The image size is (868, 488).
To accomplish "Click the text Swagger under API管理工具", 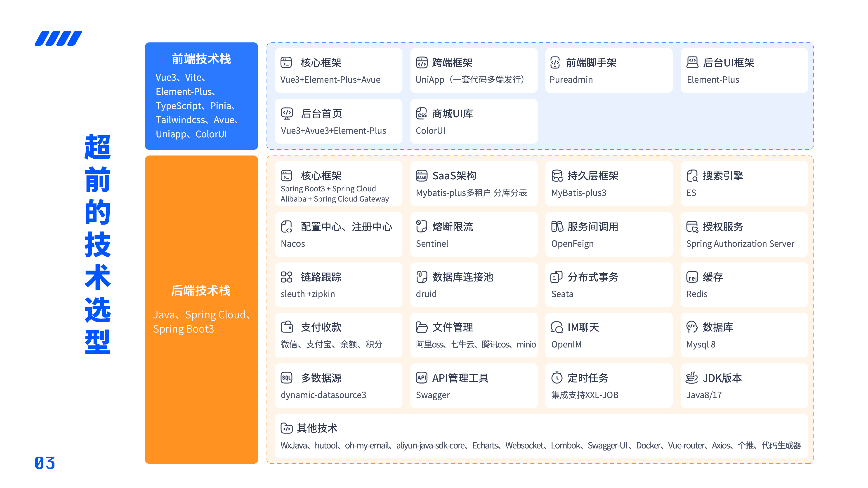I will click(433, 395).
